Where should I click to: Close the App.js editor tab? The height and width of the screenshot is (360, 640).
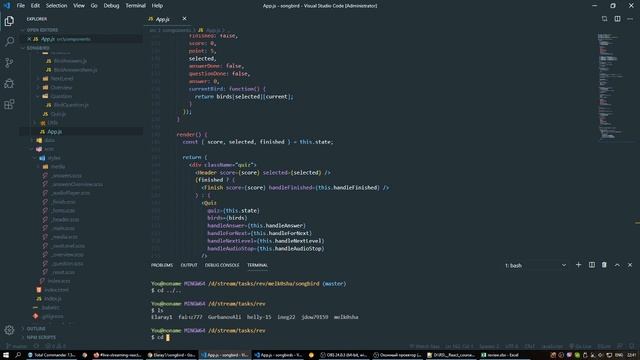tap(184, 19)
